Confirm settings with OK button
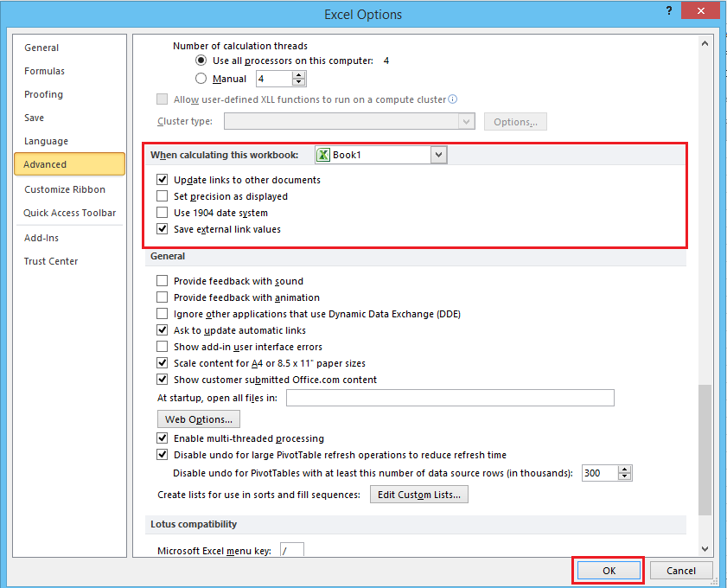The image size is (727, 588). [609, 571]
